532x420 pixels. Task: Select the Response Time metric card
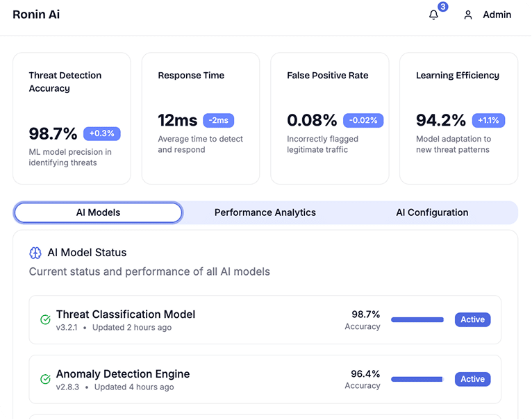point(201,118)
